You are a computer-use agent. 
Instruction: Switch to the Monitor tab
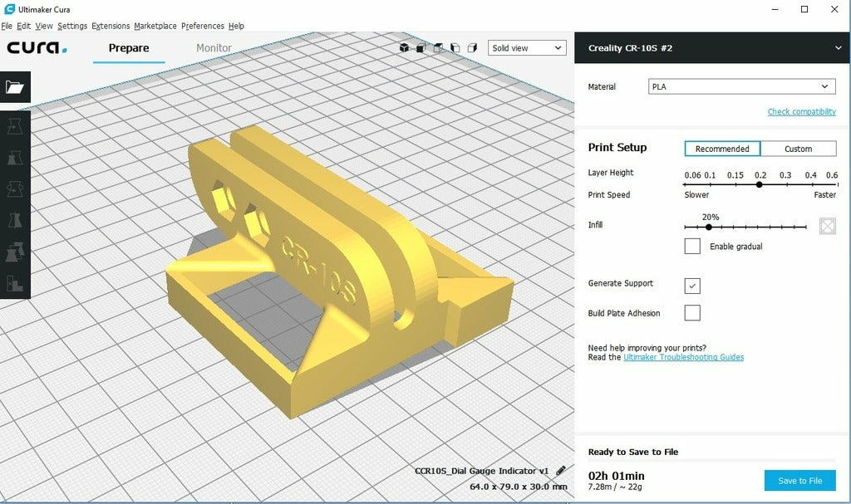tap(213, 48)
